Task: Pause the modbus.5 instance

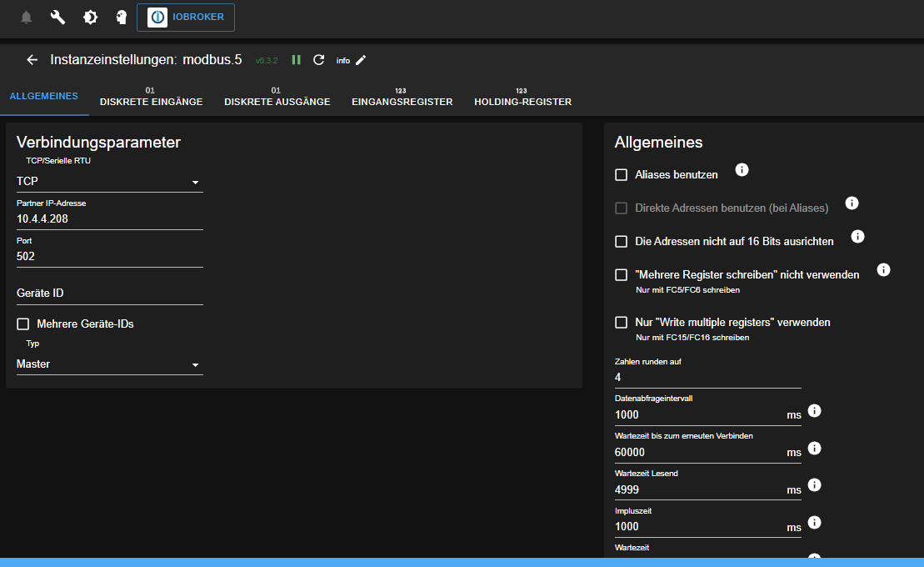Action: point(296,60)
